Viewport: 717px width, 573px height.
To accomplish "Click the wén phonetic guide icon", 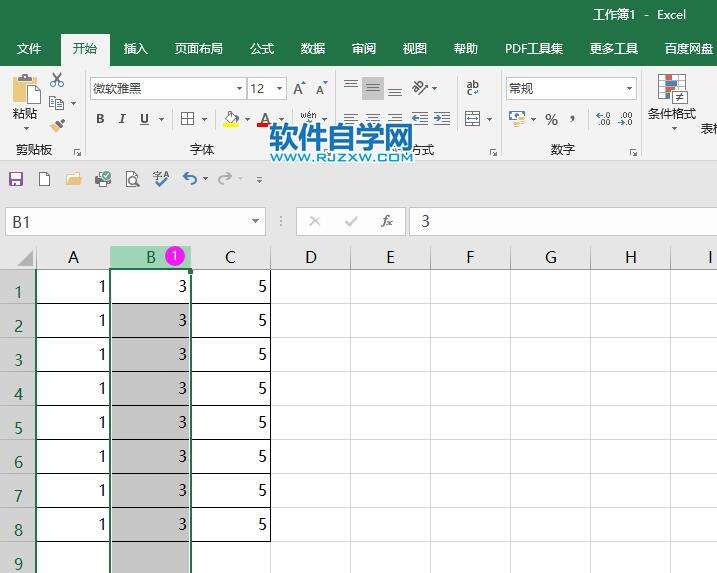I will (x=309, y=118).
